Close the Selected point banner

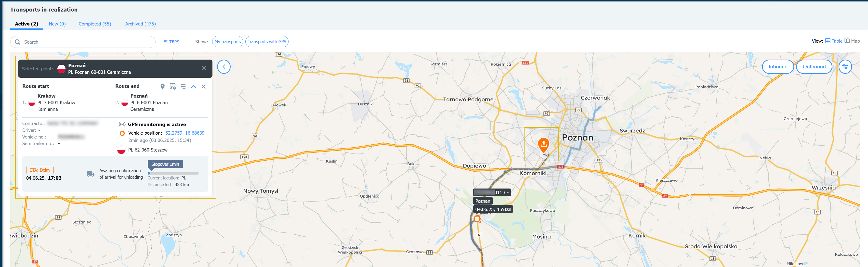point(204,68)
